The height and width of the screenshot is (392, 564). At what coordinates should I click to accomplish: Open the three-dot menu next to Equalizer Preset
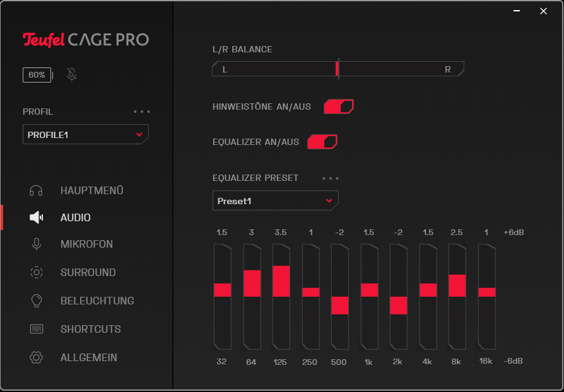(330, 178)
